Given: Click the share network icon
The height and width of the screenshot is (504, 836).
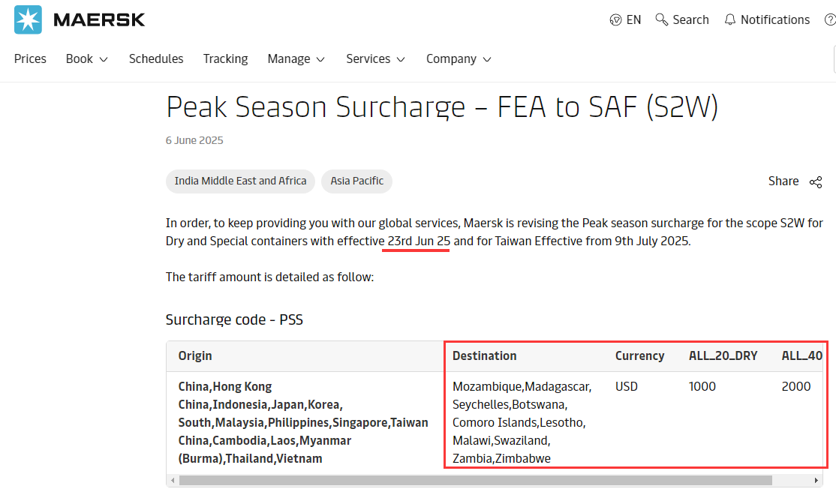Looking at the screenshot, I should (x=816, y=181).
